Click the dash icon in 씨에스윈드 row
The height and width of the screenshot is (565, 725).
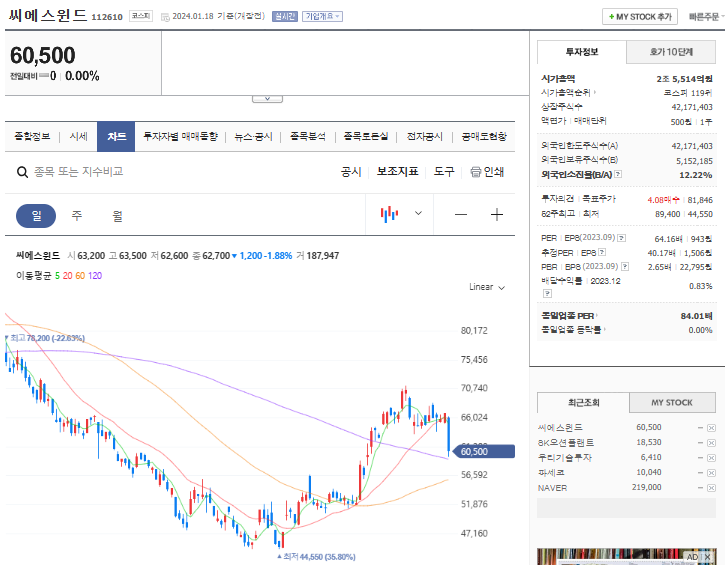pos(700,428)
